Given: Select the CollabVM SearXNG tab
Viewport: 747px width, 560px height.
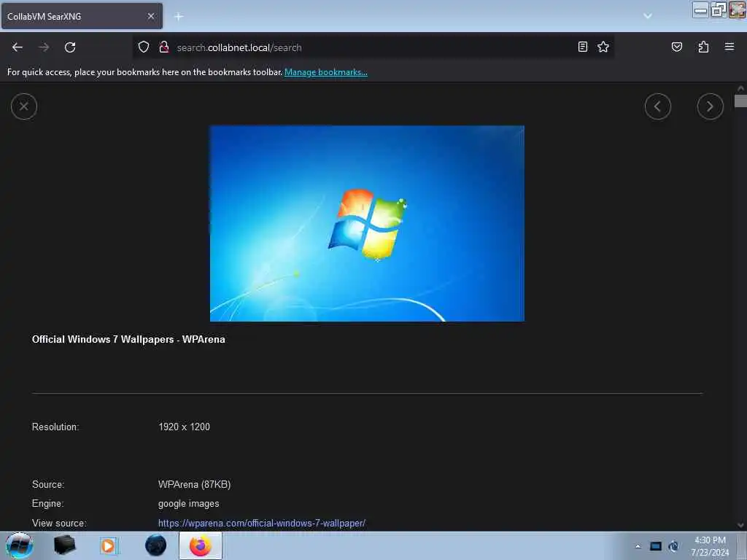Looking at the screenshot, I should click(82, 16).
